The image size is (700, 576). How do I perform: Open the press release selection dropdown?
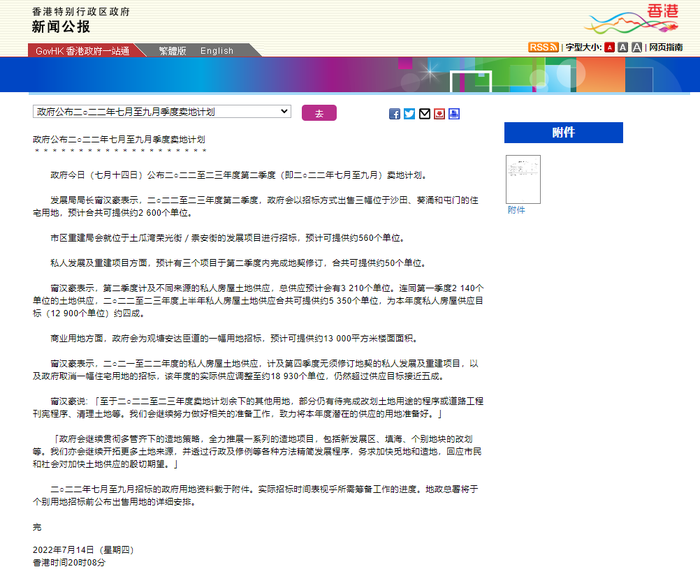162,112
